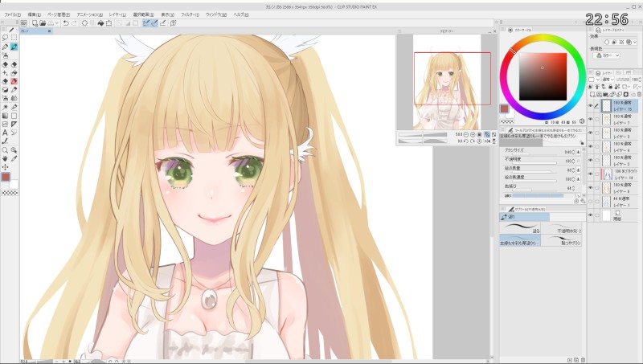Zoom out in the Navigator panel
This screenshot has width=643, height=364.
(x=466, y=134)
